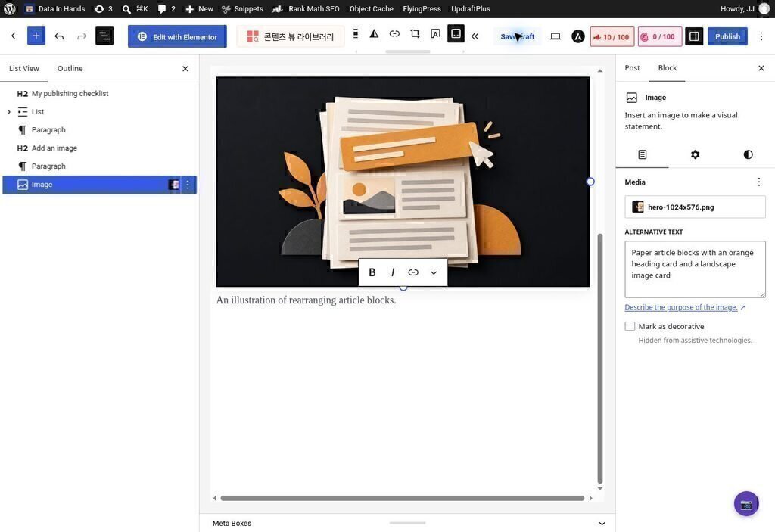Go back using the left chevron
The width and height of the screenshot is (775, 532).
tap(14, 36)
